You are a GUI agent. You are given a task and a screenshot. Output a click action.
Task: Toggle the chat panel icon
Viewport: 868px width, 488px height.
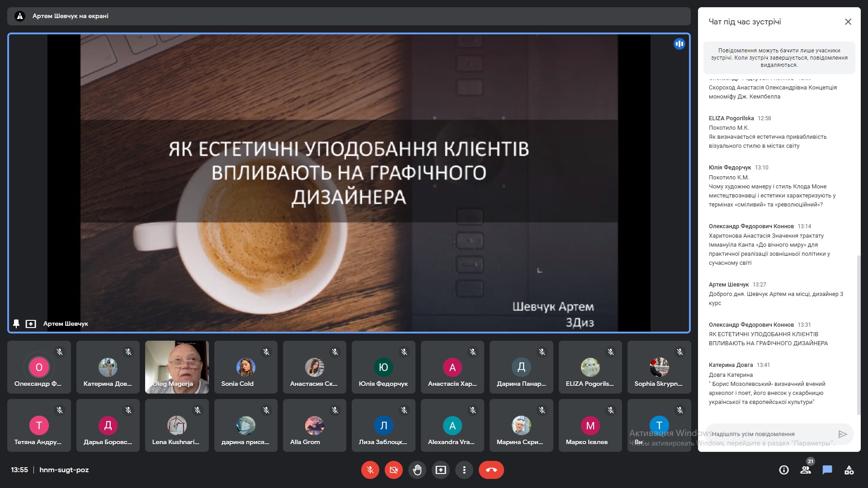(827, 470)
